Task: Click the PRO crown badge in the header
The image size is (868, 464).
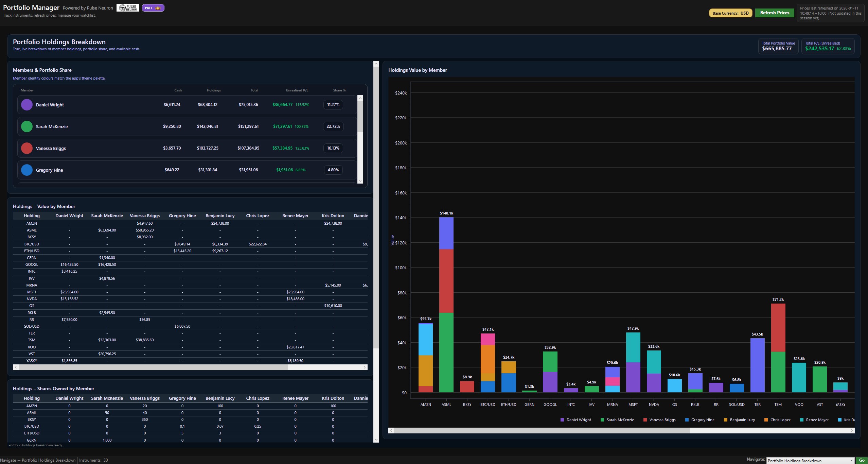Action: [153, 7]
